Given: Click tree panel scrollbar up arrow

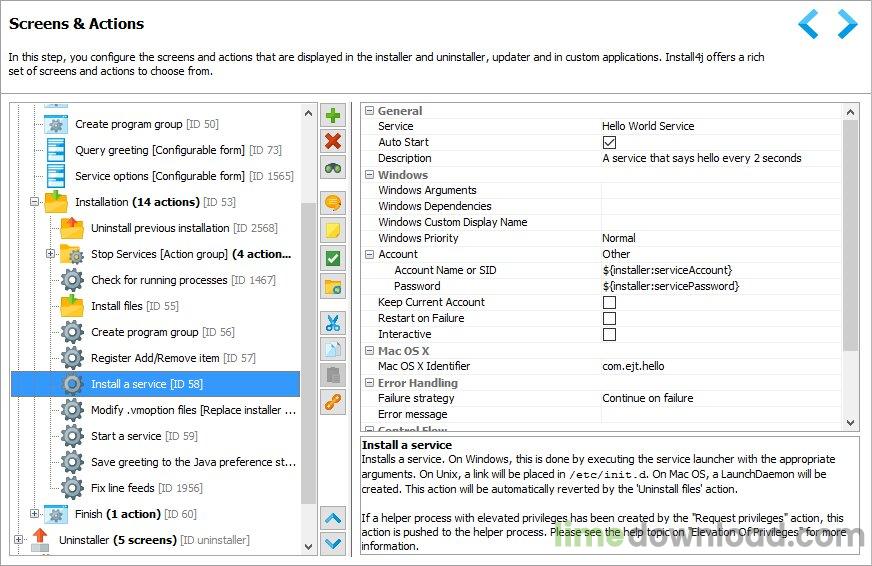Looking at the screenshot, I should point(309,113).
